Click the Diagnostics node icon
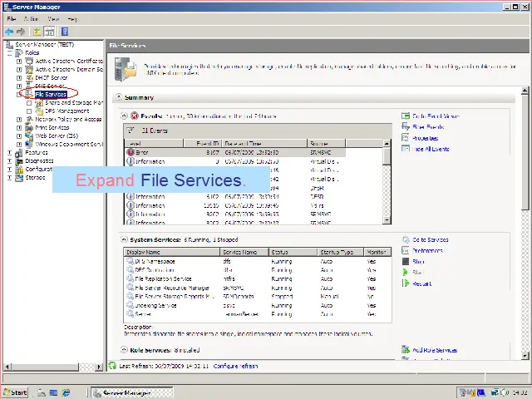The height and width of the screenshot is (399, 532). point(19,160)
